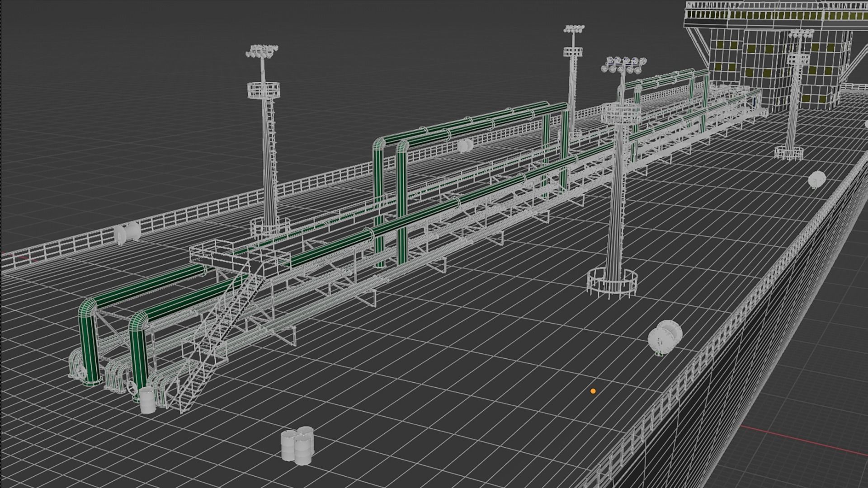This screenshot has width=868, height=488.
Task: Select the pair of barrels on the deck
Action: [x=297, y=445]
